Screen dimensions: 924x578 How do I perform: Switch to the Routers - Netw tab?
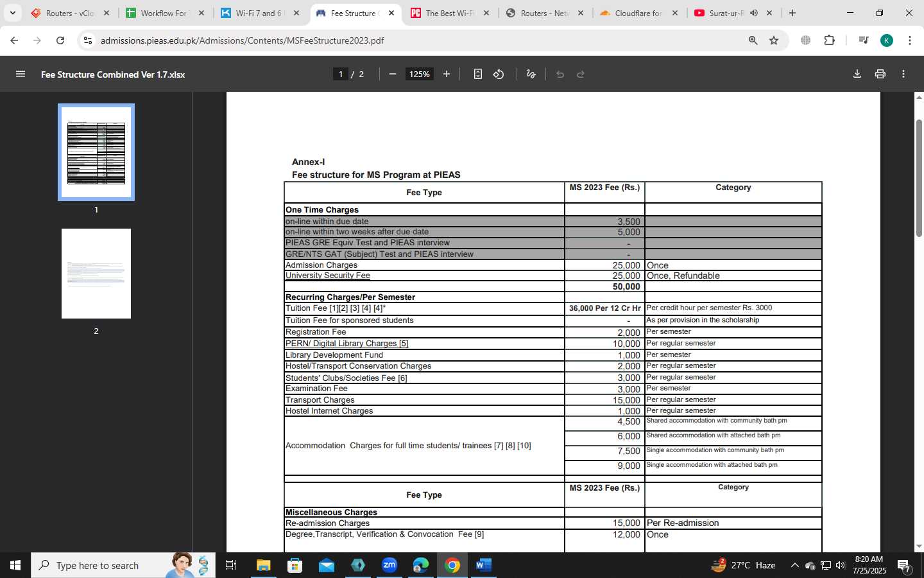click(545, 13)
